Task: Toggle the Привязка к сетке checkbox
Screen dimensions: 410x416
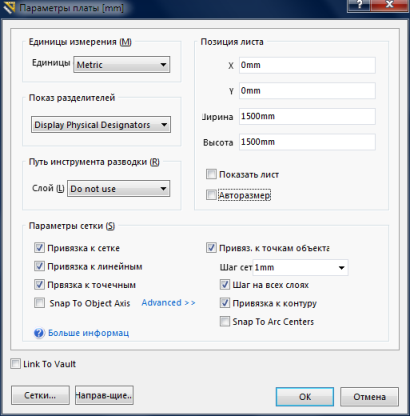Action: 39,248
